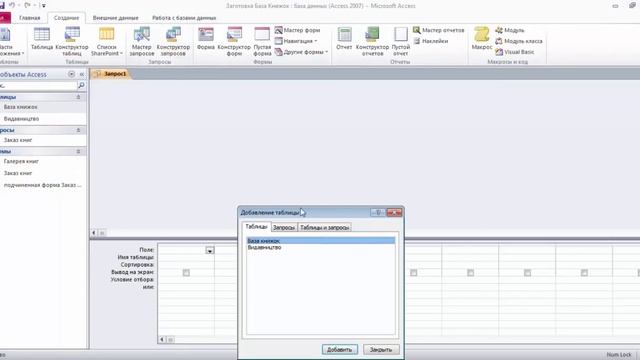Insert a Модуль класса
Screen dimensions: 640x360
(x=519, y=41)
